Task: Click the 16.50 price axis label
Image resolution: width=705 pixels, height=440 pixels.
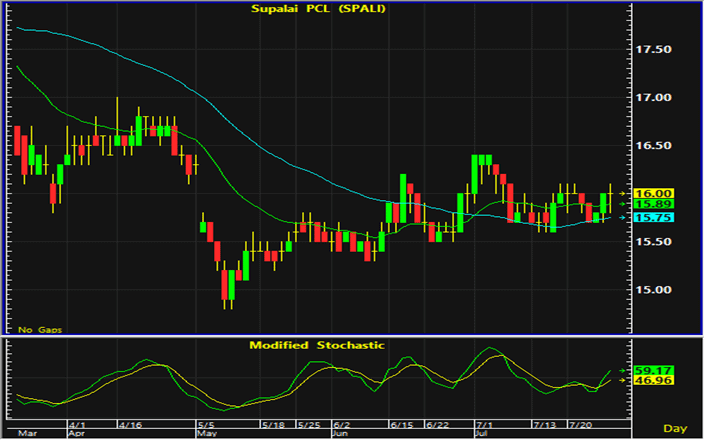Action: [653, 146]
